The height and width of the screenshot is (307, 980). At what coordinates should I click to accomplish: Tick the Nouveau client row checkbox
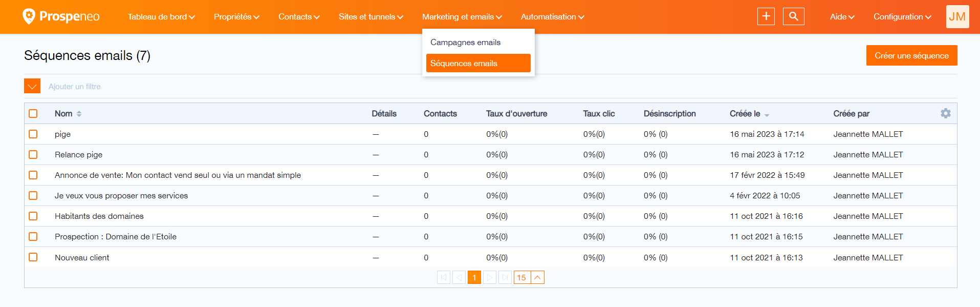(33, 257)
